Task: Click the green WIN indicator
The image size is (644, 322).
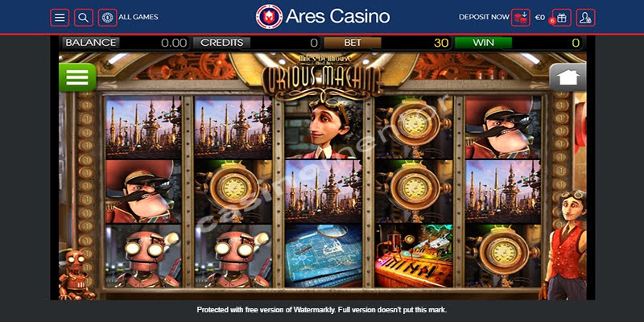Action: [484, 43]
